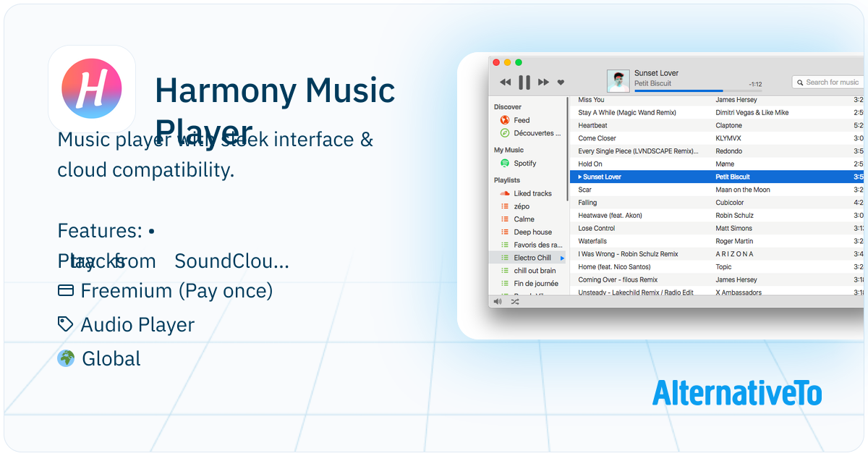Click Petit Biscuit artist name in player header
Screen dimensions: 868x456
tap(652, 83)
